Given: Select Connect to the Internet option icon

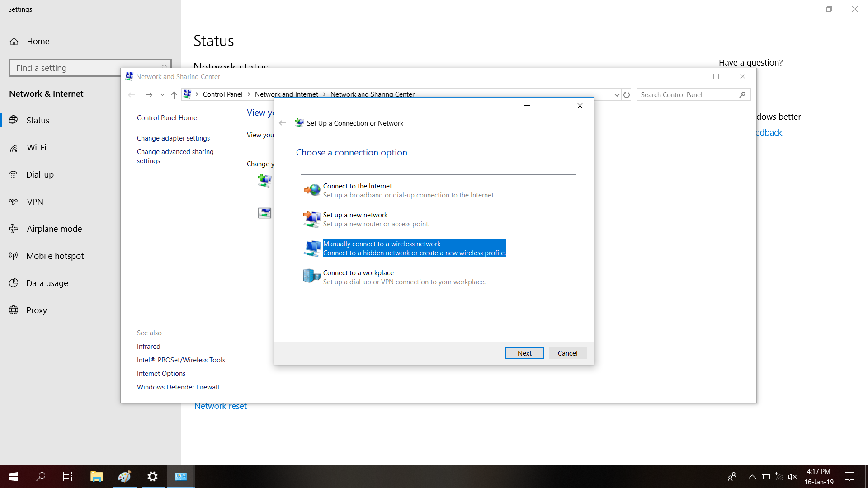Looking at the screenshot, I should click(x=312, y=190).
